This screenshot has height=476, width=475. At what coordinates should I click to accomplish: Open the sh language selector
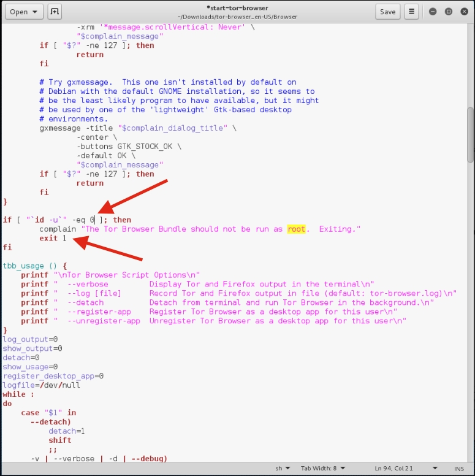(283, 469)
